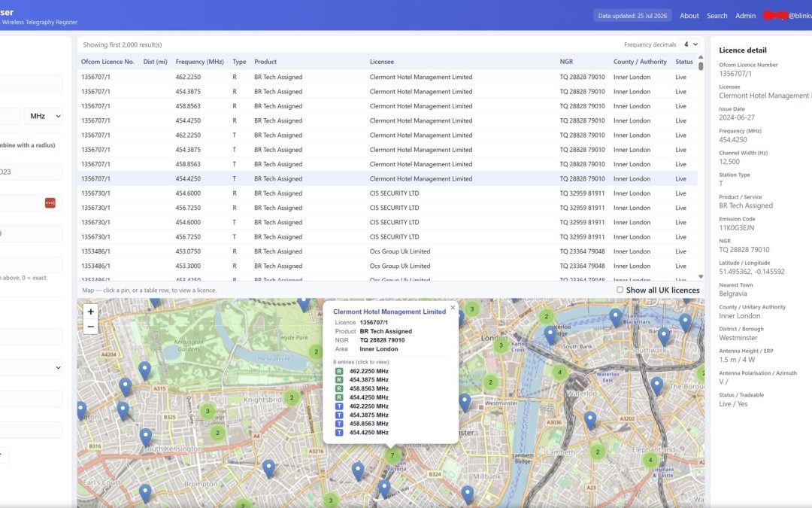Select the R 454.3875 MHz entry in the popup
Viewport: 812px width, 508px height.
click(362, 380)
